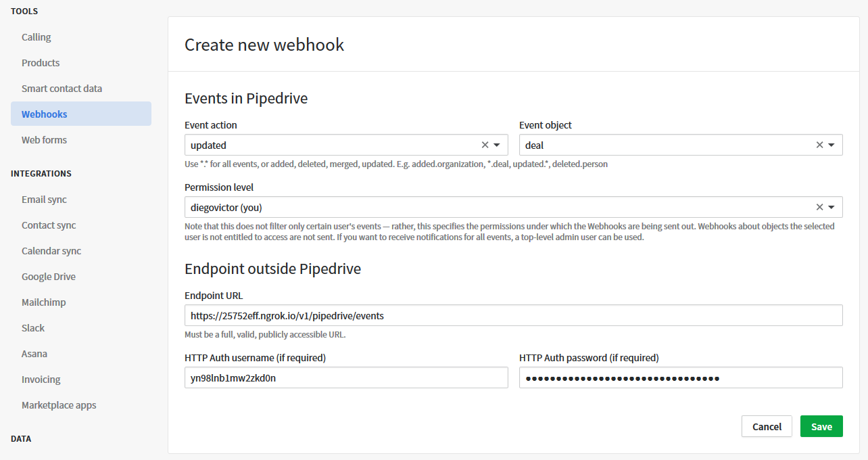
Task: Open the Slack integration page
Action: coord(33,328)
